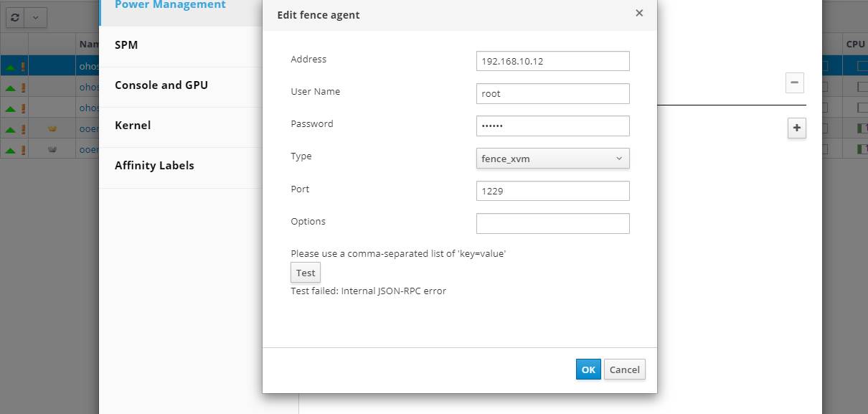
Task: Open the Kernel settings section
Action: tap(133, 126)
